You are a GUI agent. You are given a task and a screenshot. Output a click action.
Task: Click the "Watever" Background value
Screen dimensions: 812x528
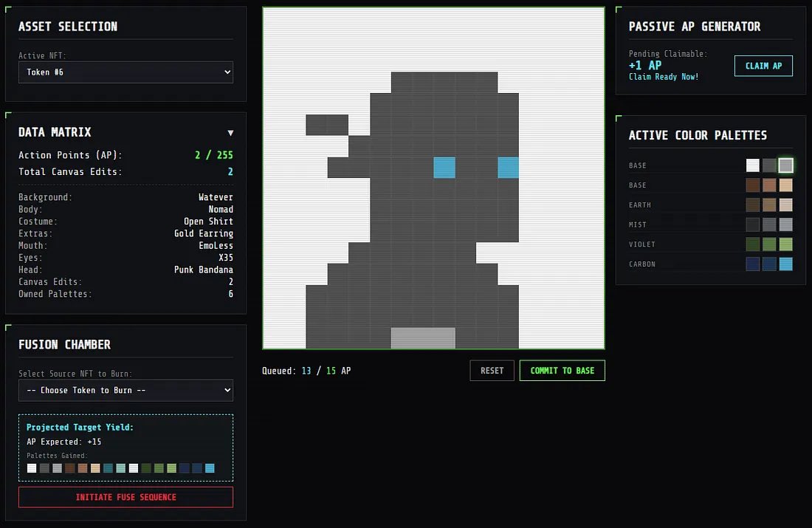click(x=216, y=197)
